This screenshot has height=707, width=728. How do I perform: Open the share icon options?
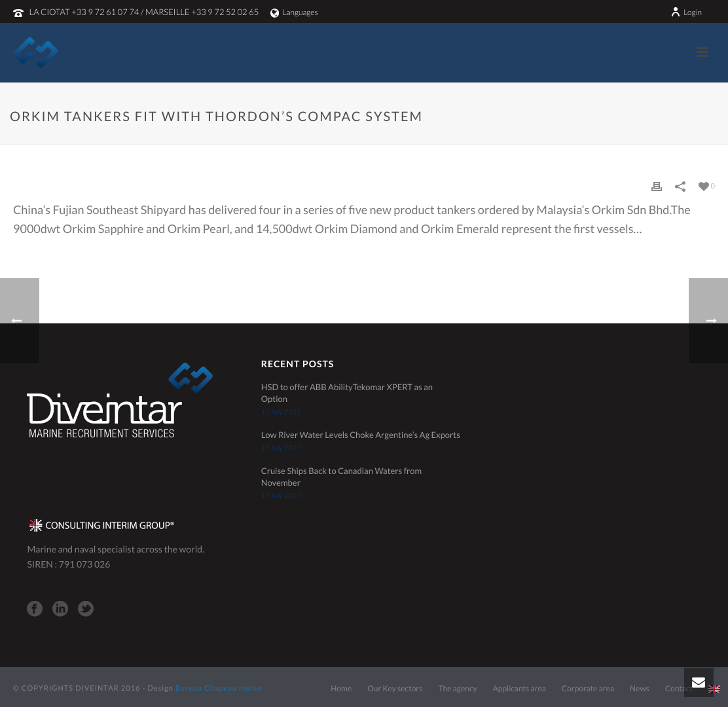(680, 186)
